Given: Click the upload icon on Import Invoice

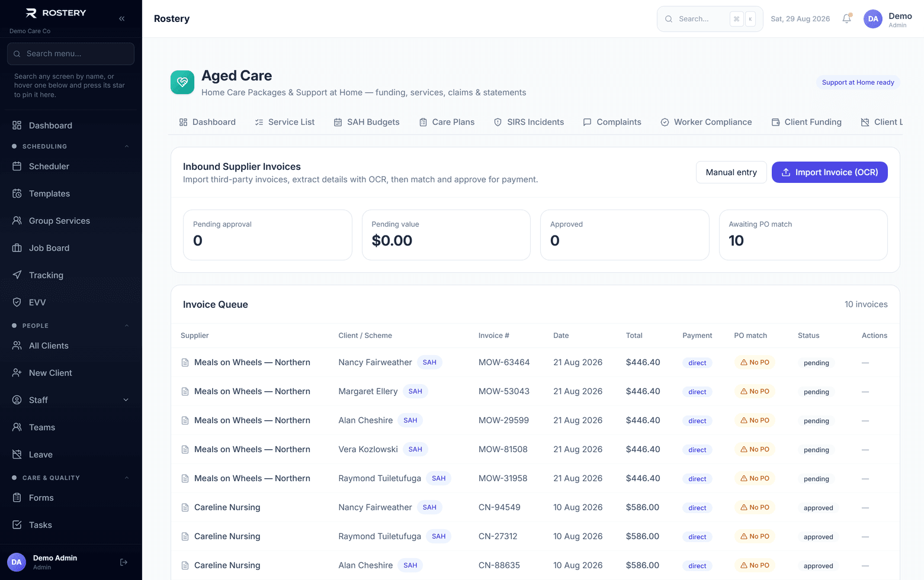Looking at the screenshot, I should pyautogui.click(x=786, y=172).
